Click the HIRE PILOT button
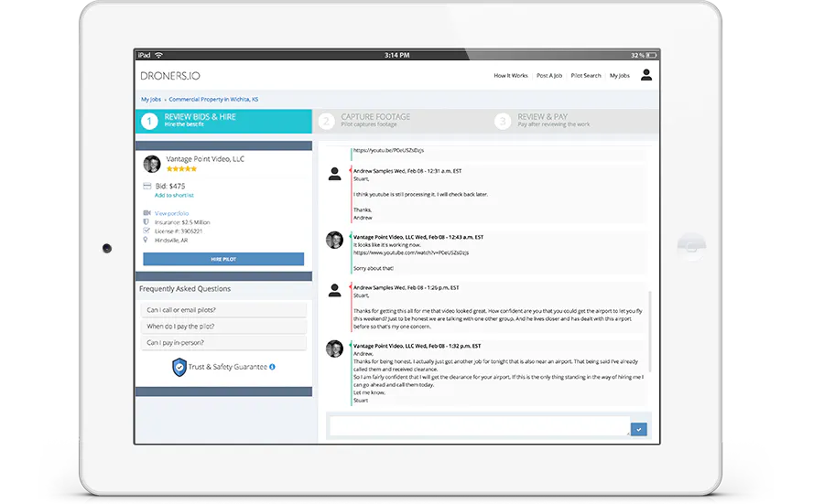Image resolution: width=835 pixels, height=504 pixels. point(223,259)
